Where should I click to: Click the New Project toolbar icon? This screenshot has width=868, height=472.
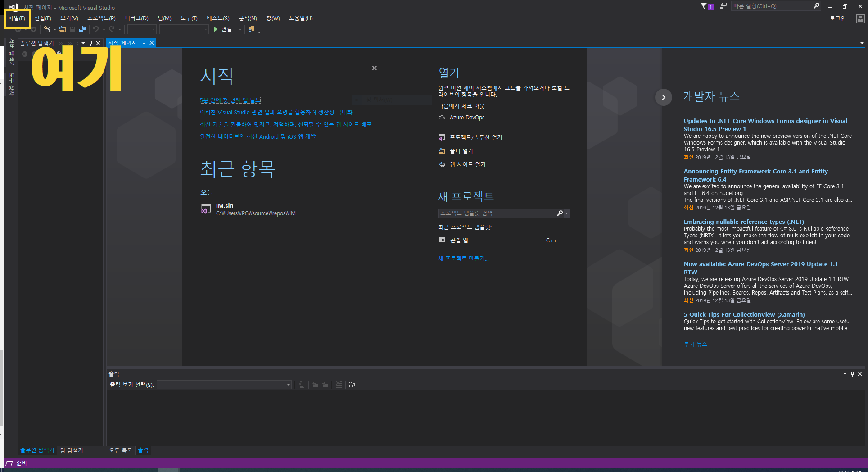[47, 29]
